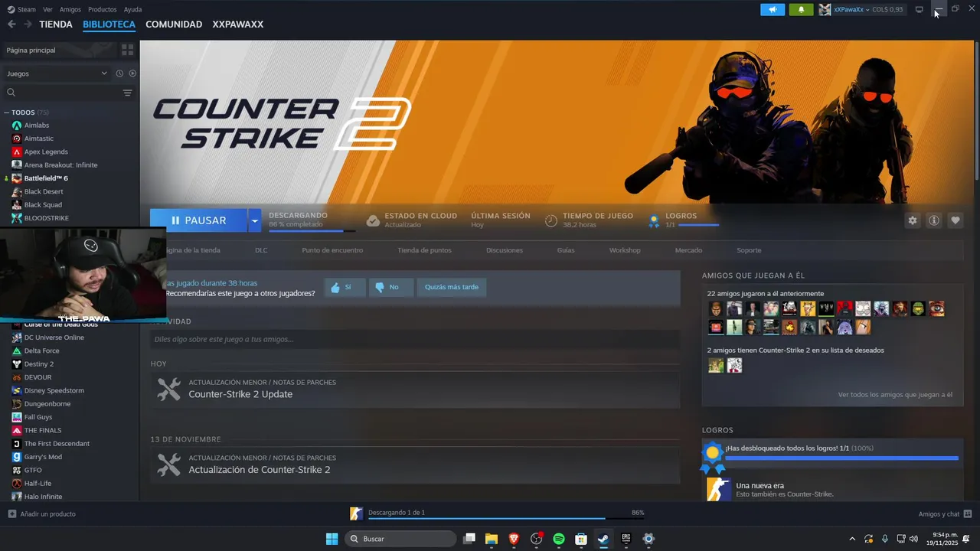Open the Discusiones tab

click(x=505, y=250)
